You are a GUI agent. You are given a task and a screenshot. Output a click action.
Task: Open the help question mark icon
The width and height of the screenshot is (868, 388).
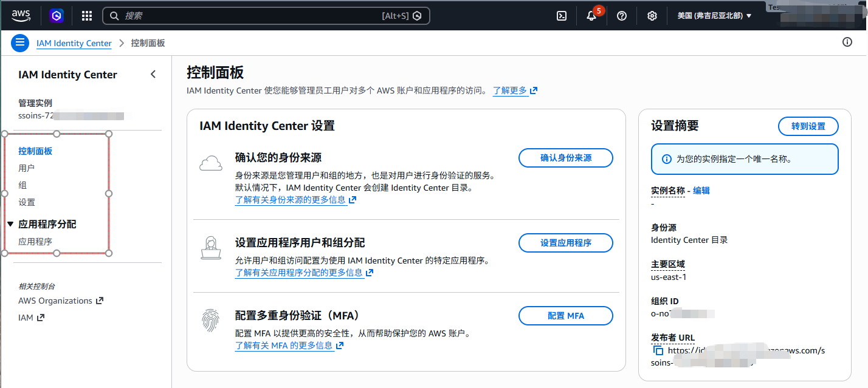point(621,16)
